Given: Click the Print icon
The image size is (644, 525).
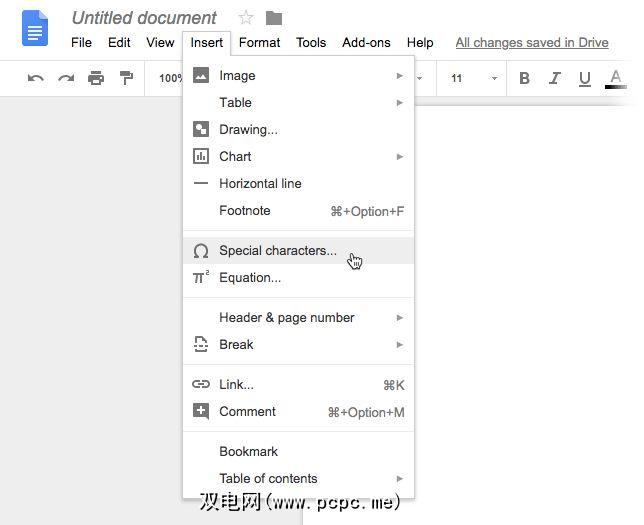Looking at the screenshot, I should [96, 78].
